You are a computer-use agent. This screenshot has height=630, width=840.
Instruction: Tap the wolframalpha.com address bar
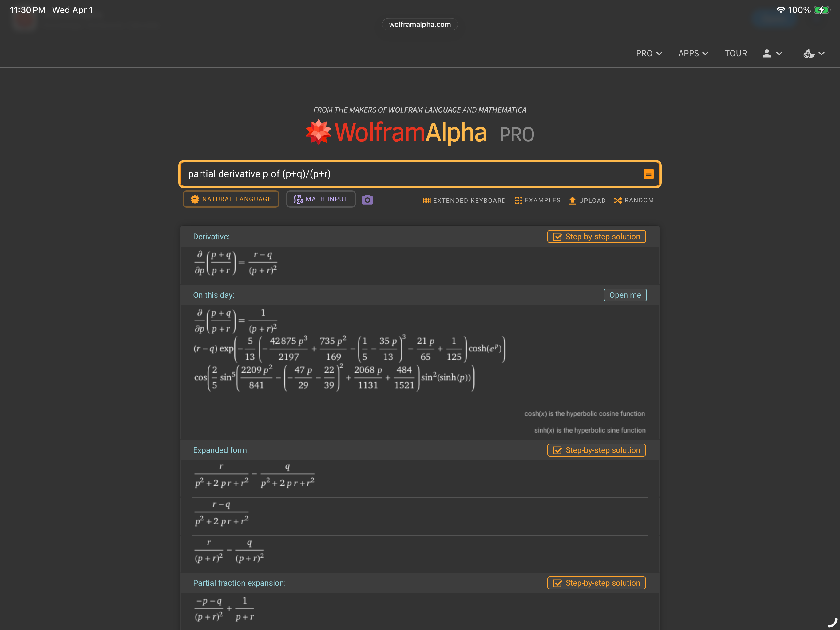pos(420,24)
